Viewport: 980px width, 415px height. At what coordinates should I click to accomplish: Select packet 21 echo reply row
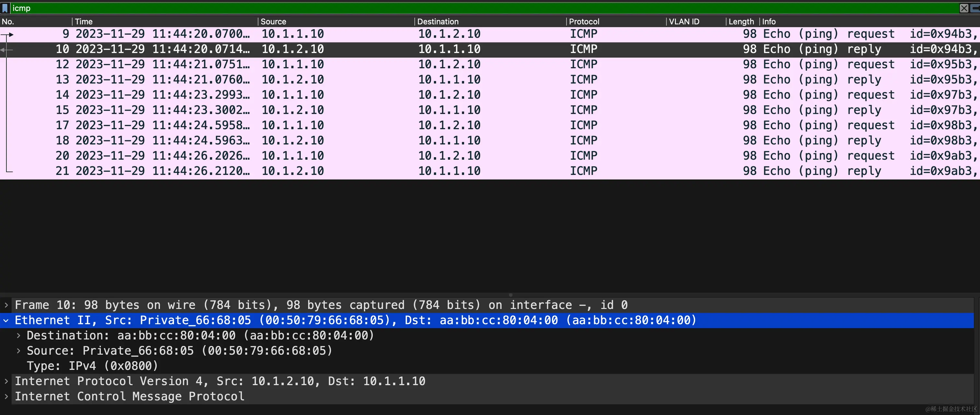click(380, 171)
